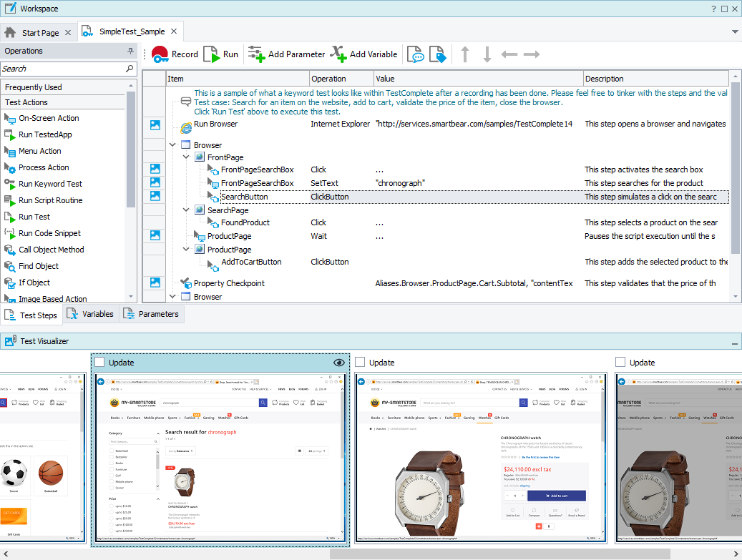Viewport: 742px width, 560px height.
Task: Click the Record button in toolbar
Action: coord(174,54)
